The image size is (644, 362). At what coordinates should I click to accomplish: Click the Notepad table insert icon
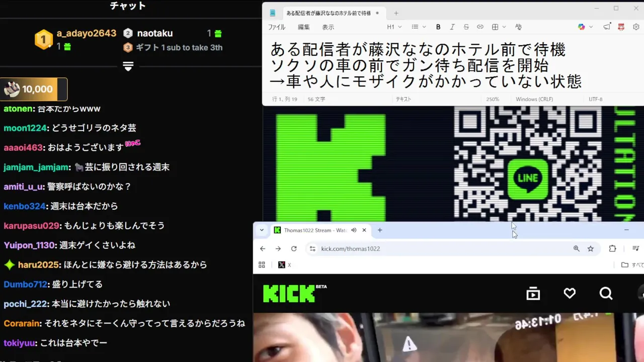coord(495,27)
